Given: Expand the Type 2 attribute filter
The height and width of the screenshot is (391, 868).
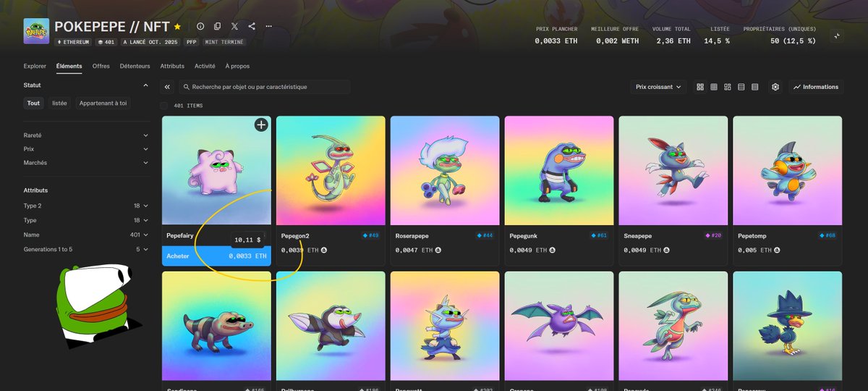Looking at the screenshot, I should [x=86, y=206].
